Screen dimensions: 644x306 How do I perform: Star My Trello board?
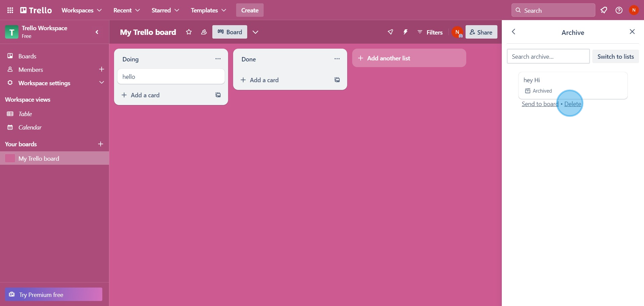(189, 32)
